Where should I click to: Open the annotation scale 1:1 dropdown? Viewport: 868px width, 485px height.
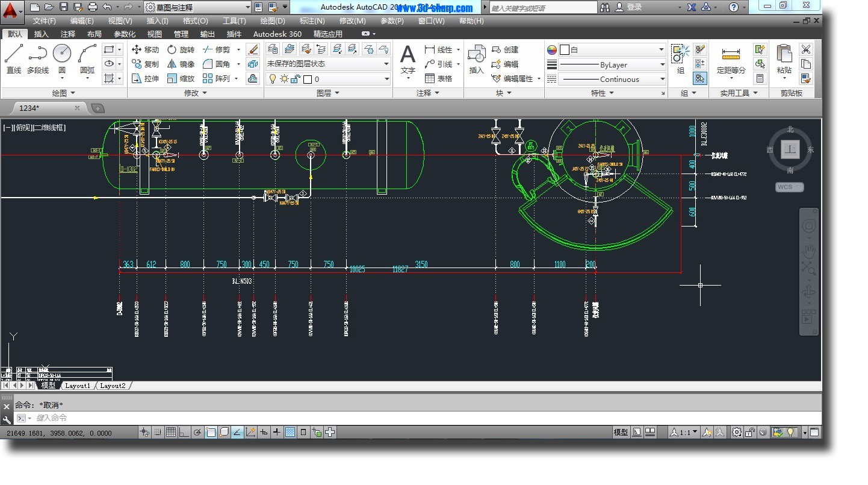coord(684,432)
